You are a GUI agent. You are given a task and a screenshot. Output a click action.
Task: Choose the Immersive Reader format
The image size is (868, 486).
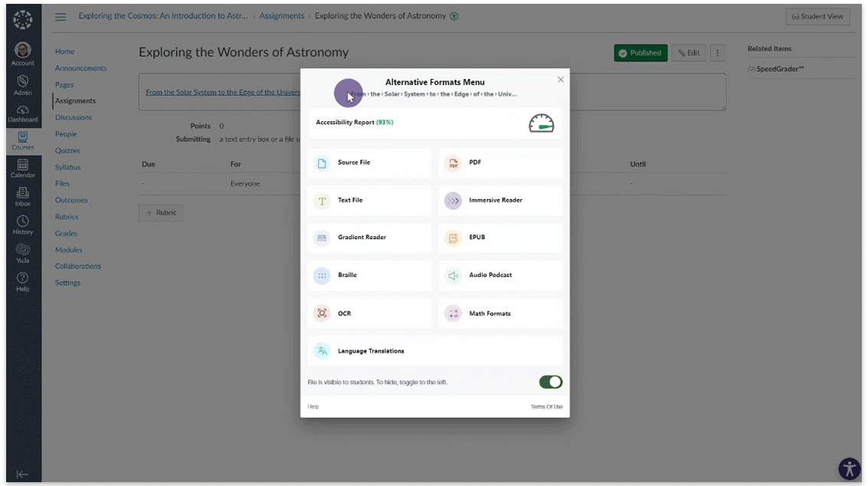(x=500, y=200)
